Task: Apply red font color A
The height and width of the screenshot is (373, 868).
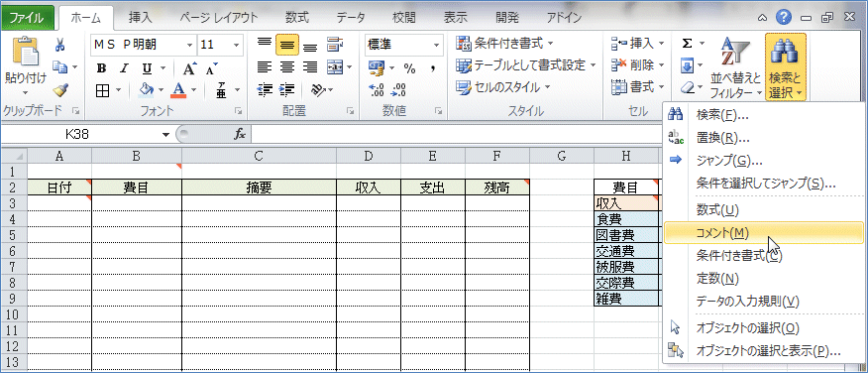Action: point(178,90)
